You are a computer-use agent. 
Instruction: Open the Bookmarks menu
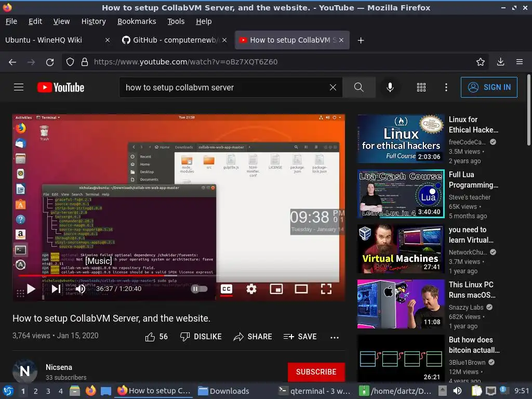pos(137,21)
